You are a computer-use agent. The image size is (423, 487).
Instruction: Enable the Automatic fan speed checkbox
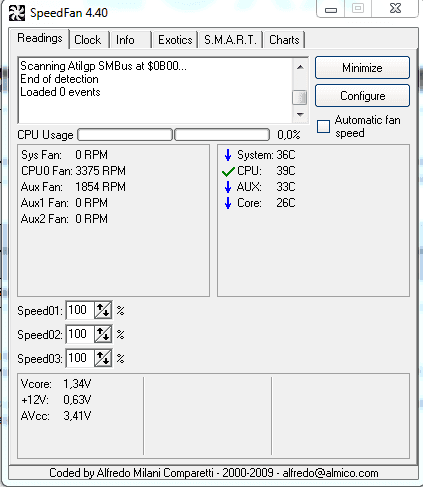[x=323, y=127]
